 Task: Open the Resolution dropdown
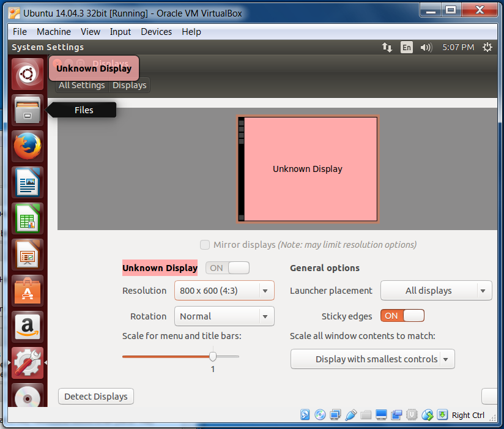pos(224,291)
